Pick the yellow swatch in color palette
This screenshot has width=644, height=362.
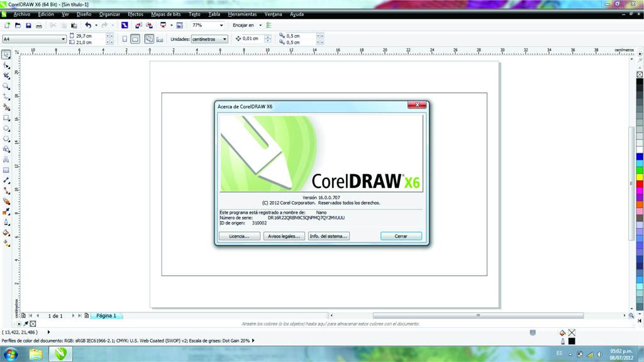(x=640, y=177)
